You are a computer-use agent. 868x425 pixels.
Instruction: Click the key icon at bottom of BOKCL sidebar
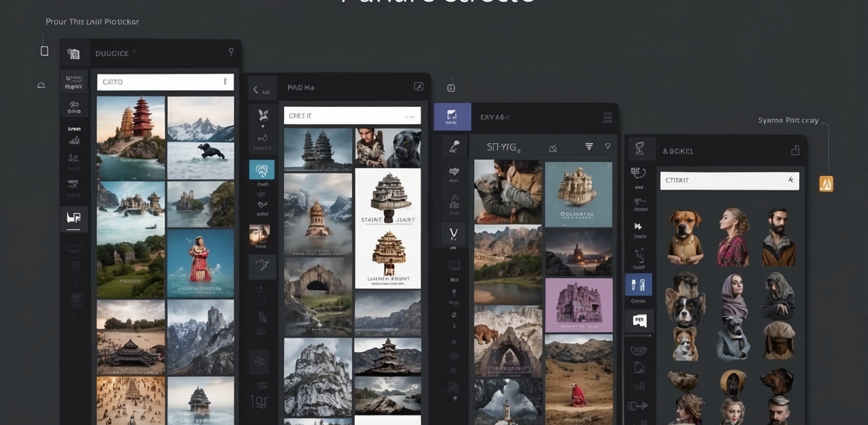(x=638, y=405)
